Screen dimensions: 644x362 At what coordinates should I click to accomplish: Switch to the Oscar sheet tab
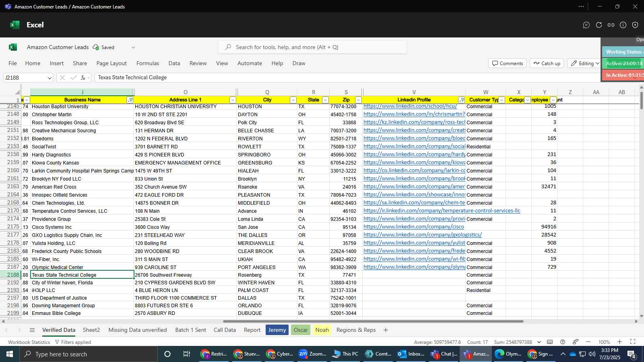point(301,330)
